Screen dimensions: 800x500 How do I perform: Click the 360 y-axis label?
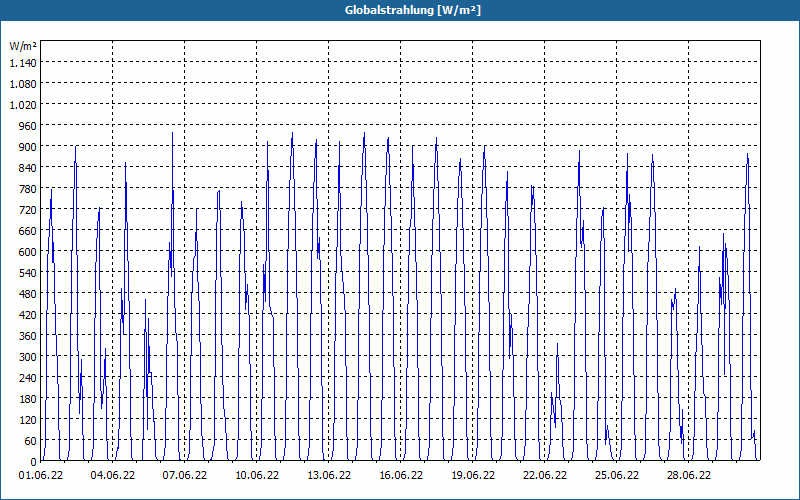point(28,336)
